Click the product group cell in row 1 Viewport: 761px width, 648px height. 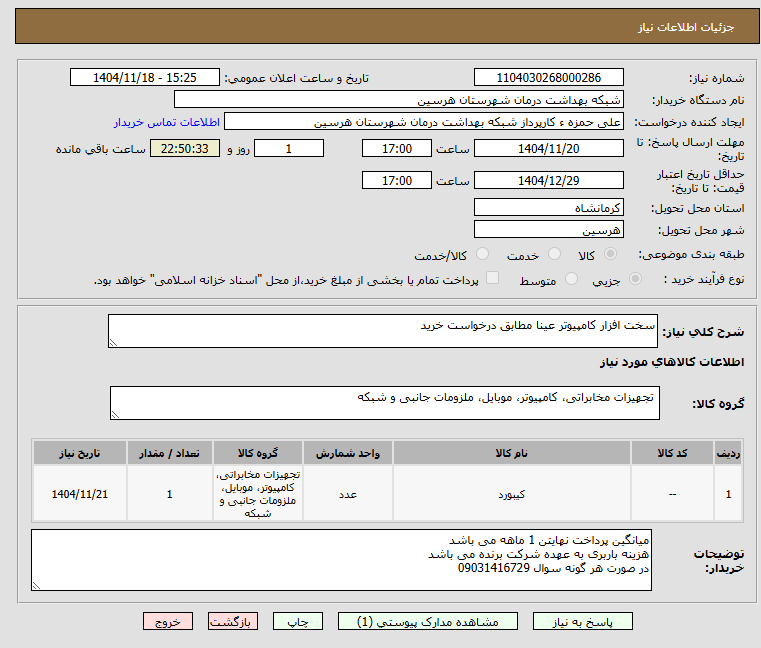[x=258, y=494]
